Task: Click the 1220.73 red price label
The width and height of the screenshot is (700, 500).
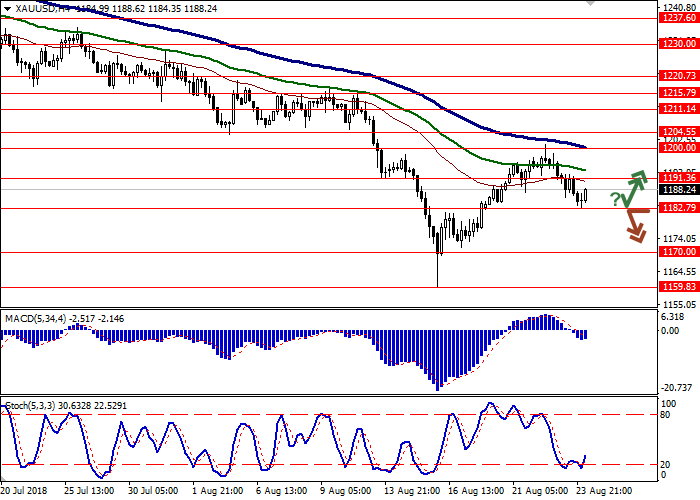Action: tap(678, 75)
